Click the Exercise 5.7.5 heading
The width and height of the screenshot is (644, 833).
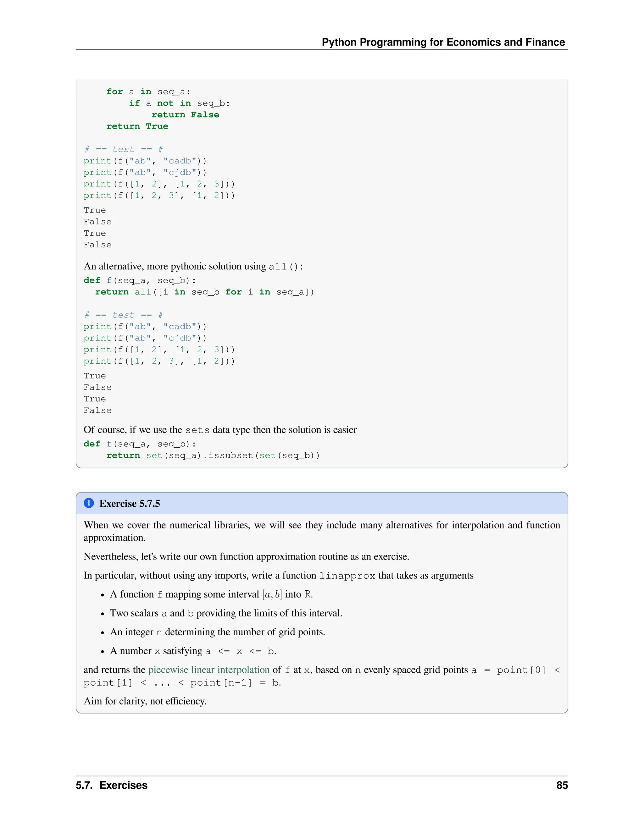[x=130, y=504]
